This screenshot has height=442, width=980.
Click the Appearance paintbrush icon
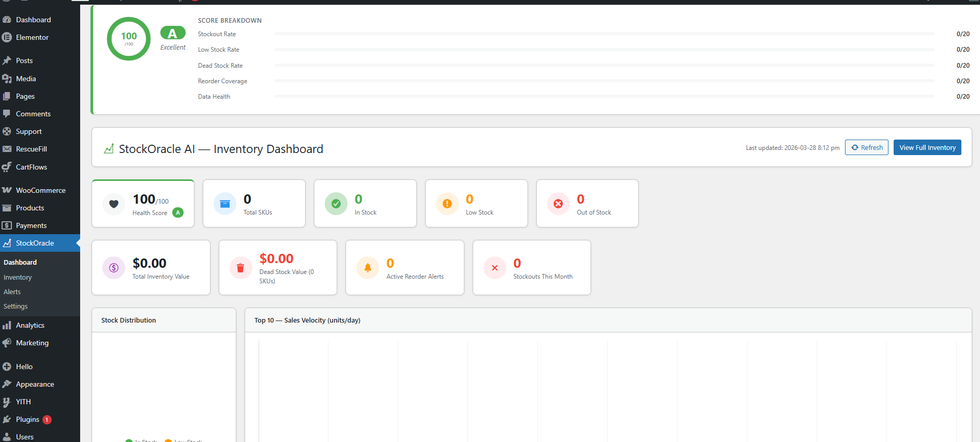tap(7, 384)
